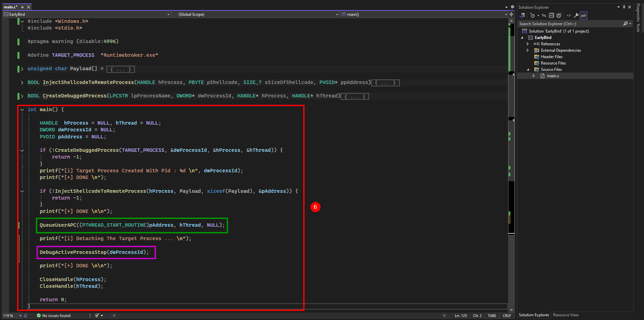Select the Solution 'EarlyBird' root node
Image resolution: width=644 pixels, height=320 pixels.
point(558,31)
